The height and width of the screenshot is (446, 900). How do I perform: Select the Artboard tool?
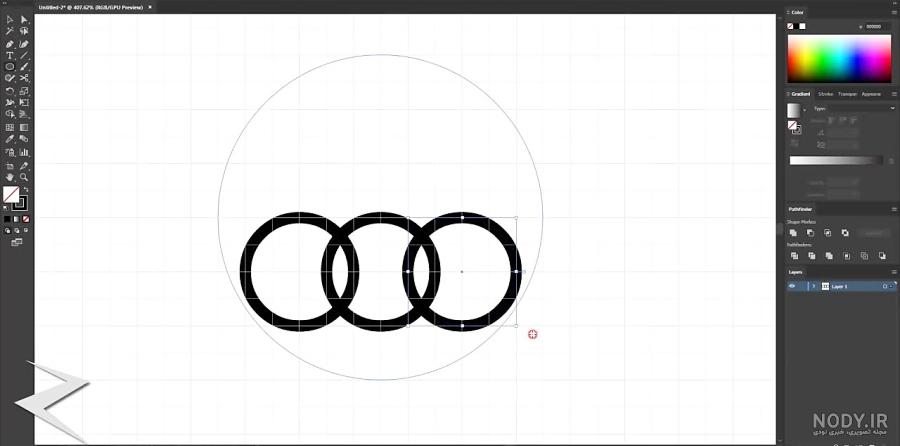[x=10, y=166]
